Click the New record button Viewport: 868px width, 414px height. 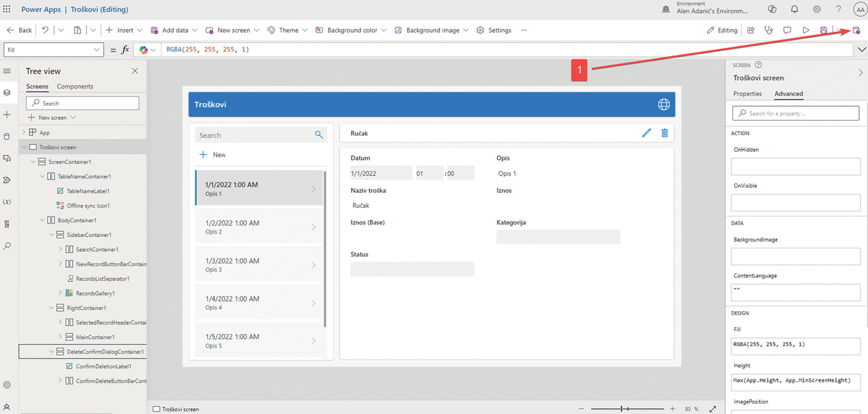(213, 155)
